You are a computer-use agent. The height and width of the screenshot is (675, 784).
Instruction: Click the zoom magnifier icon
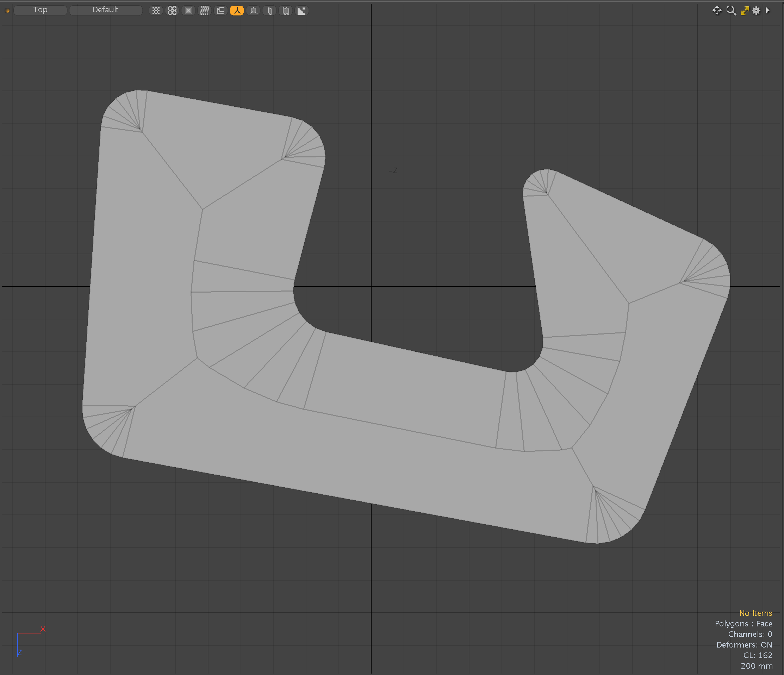[731, 11]
